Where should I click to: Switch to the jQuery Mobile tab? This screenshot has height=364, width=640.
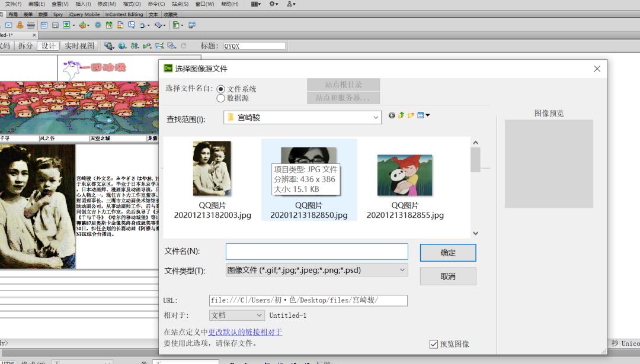[x=84, y=14]
